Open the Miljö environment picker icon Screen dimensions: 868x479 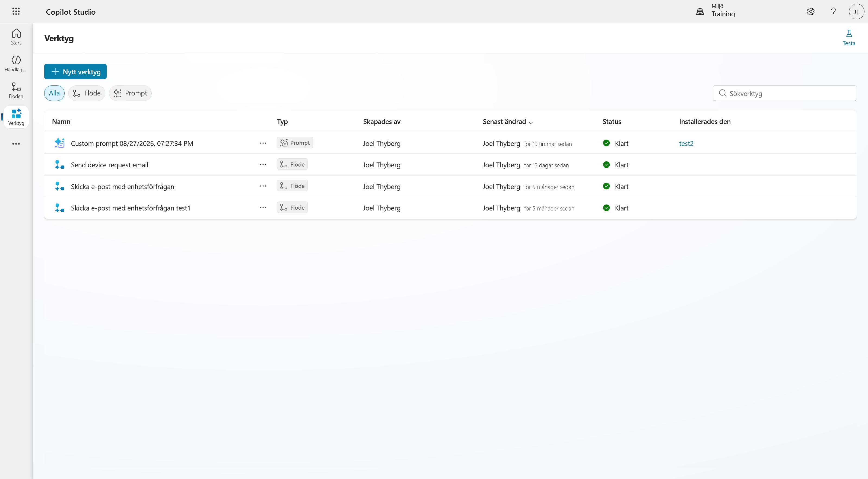700,11
